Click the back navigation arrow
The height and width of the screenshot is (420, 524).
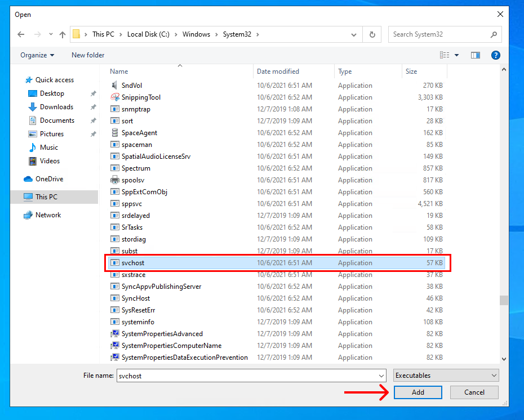(21, 34)
